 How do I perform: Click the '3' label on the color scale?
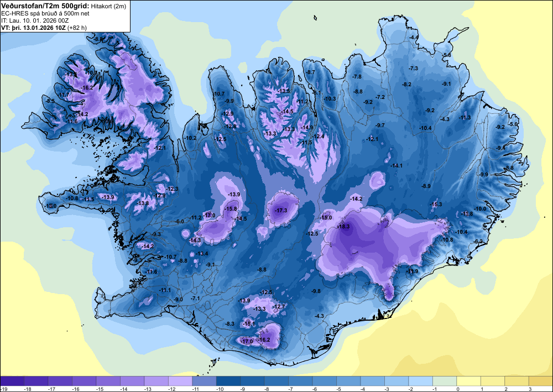530,389
